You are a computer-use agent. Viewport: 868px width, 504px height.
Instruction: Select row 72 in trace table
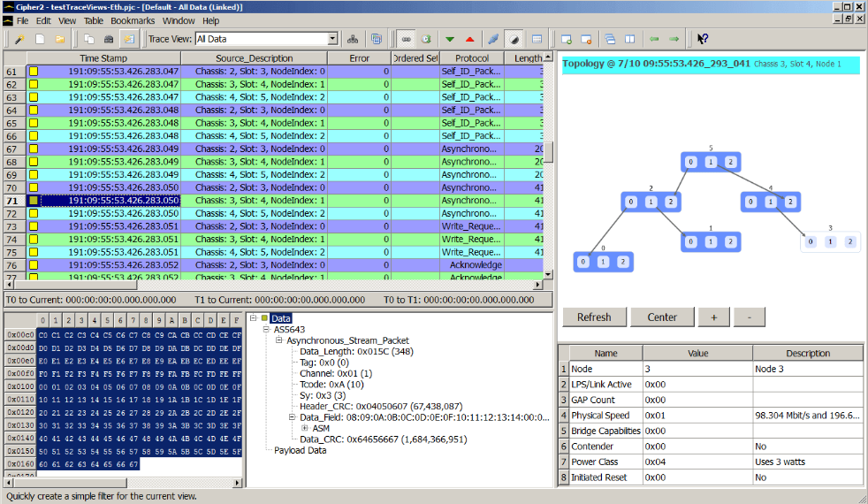(274, 214)
